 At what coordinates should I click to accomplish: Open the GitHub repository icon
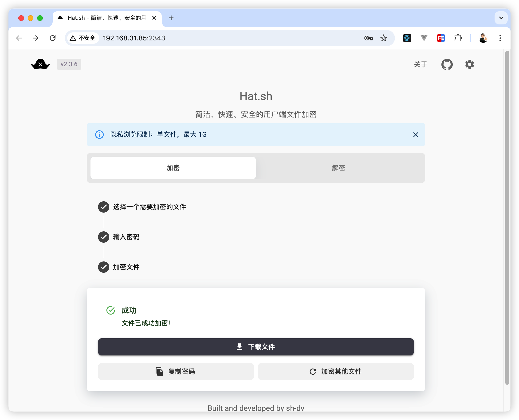click(x=447, y=64)
